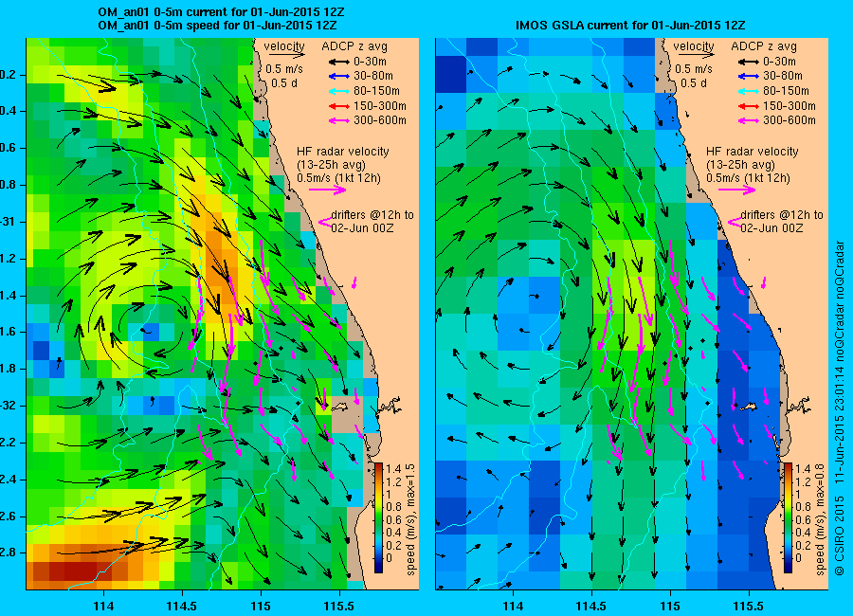
Task: Click '0.5 m/s' under velocity in right panel
Action: pyautogui.click(x=694, y=69)
